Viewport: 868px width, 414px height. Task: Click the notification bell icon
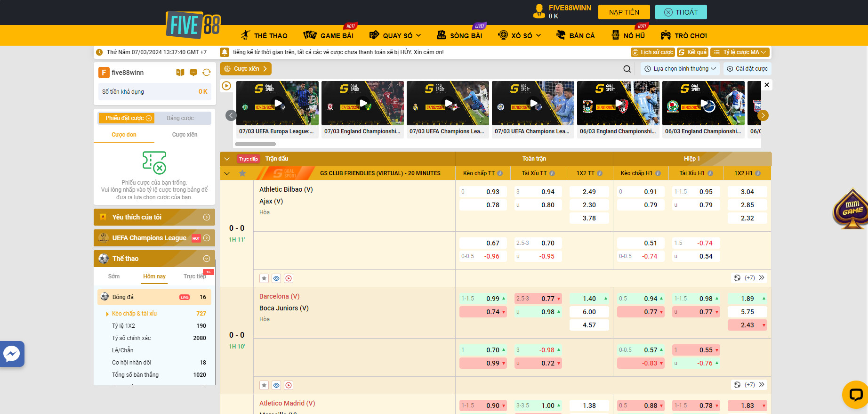[x=225, y=52]
